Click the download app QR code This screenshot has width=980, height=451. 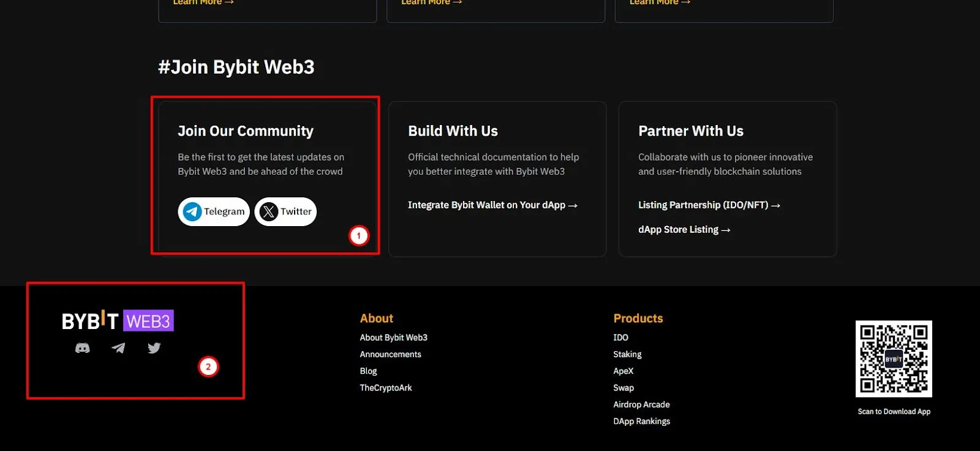coord(894,358)
